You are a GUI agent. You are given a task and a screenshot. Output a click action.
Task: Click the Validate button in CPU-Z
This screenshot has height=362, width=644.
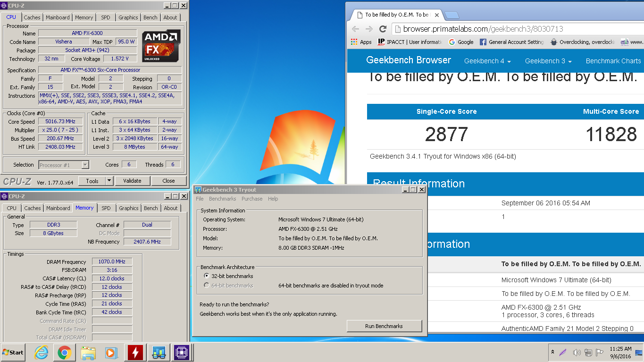132,181
